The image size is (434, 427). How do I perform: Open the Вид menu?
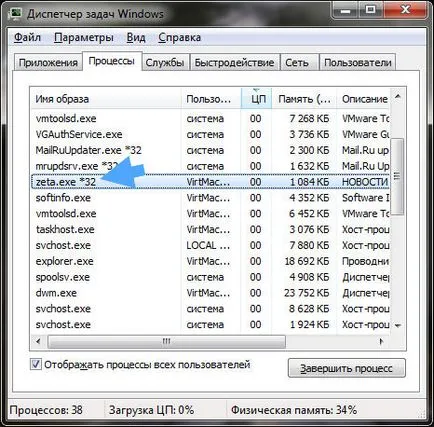[x=136, y=37]
